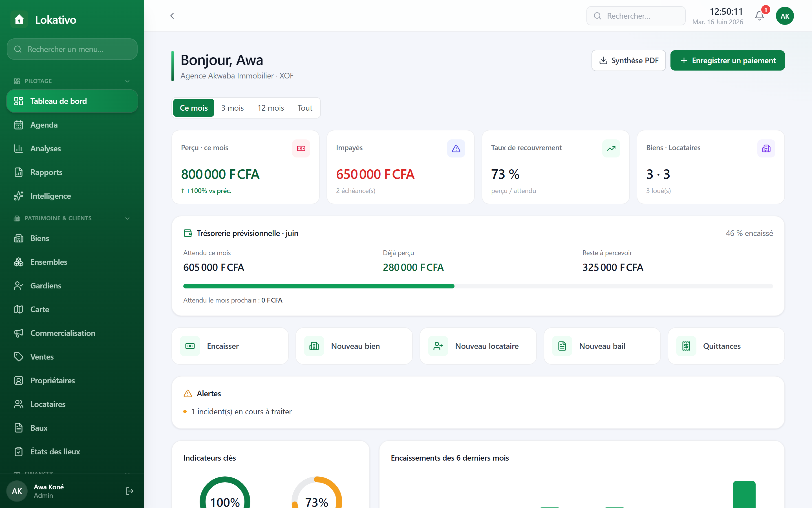
Task: Click the 3 loué(s) text
Action: tap(658, 191)
